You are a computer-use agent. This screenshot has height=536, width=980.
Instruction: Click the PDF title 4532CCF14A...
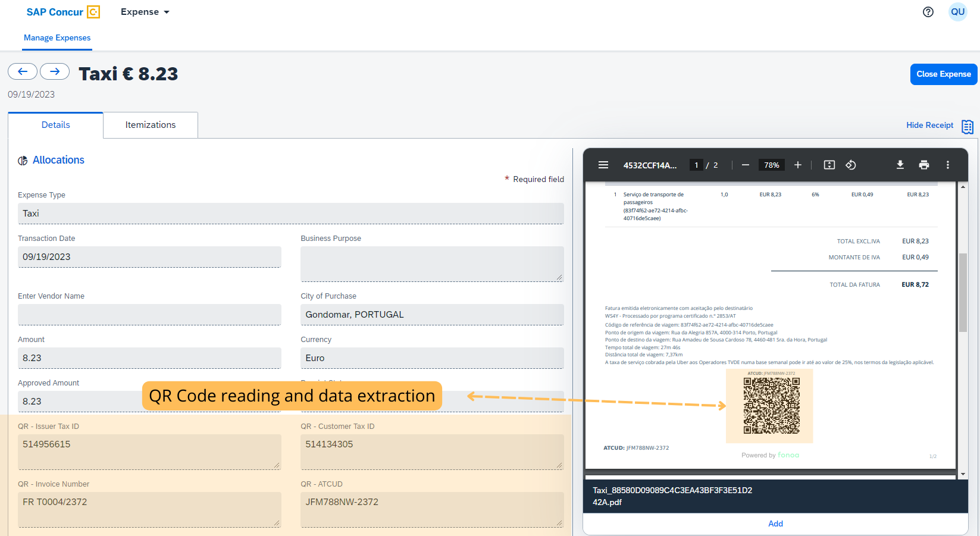click(650, 165)
